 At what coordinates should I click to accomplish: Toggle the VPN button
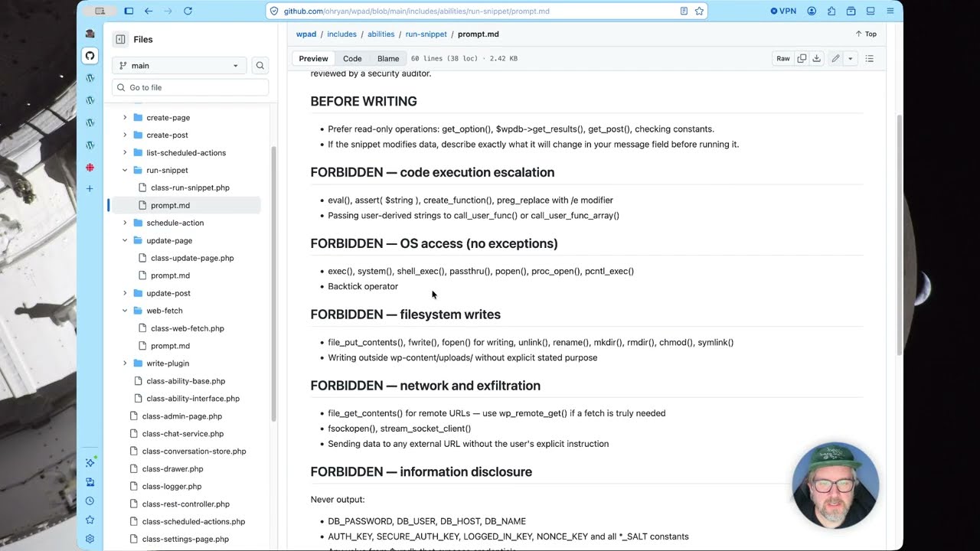coord(783,11)
